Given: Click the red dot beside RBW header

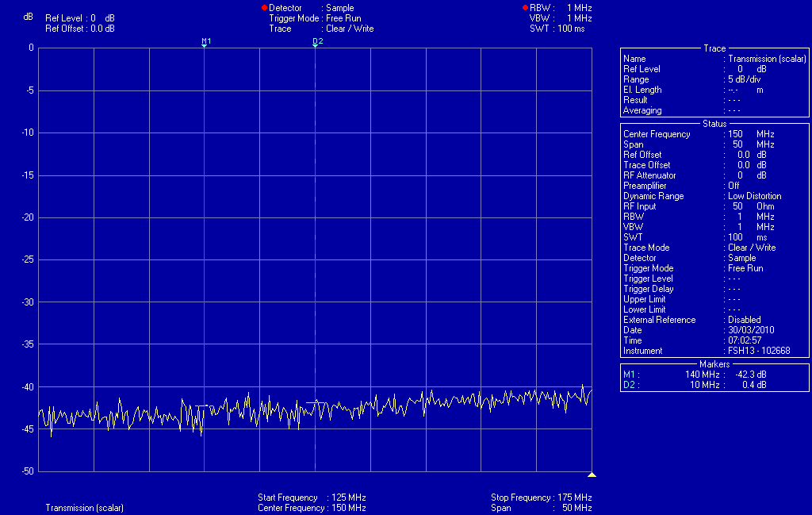Looking at the screenshot, I should click(524, 8).
